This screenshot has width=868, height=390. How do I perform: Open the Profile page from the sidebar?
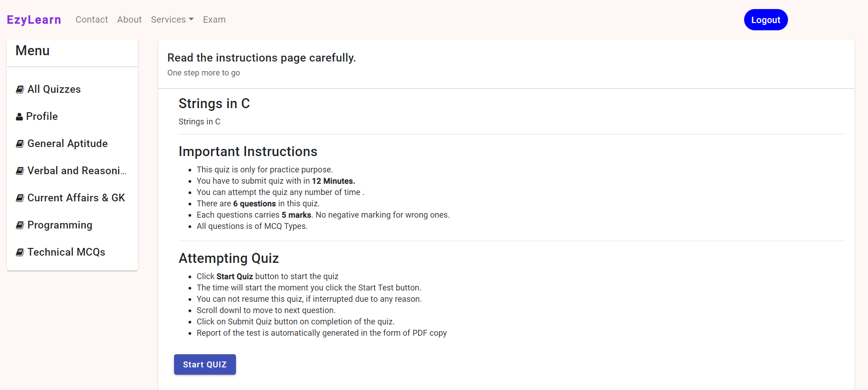tap(42, 116)
